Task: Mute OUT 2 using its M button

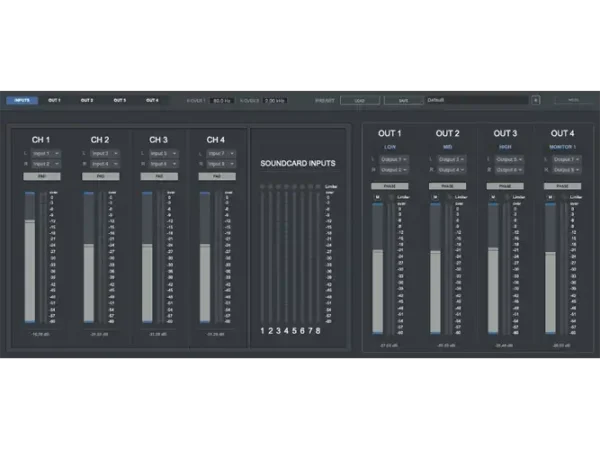Action: pos(435,197)
